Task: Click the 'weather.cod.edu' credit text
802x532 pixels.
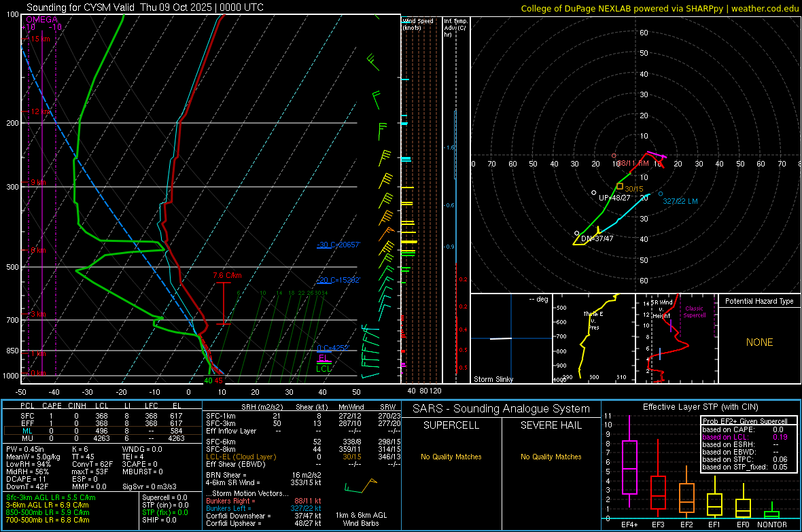Action: pyautogui.click(x=765, y=8)
